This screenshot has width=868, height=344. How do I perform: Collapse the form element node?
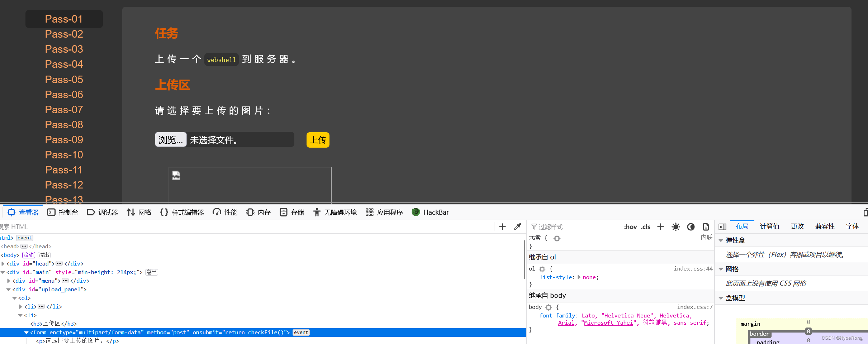coord(26,333)
